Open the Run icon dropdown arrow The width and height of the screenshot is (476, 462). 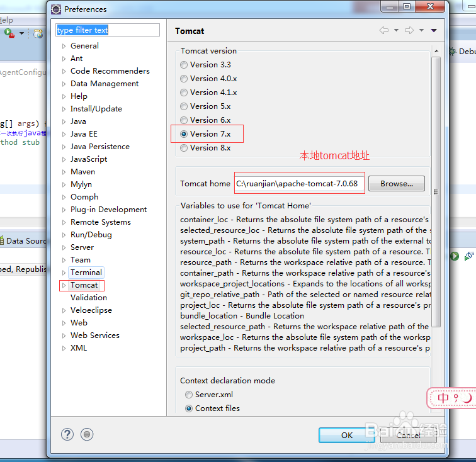(21, 33)
